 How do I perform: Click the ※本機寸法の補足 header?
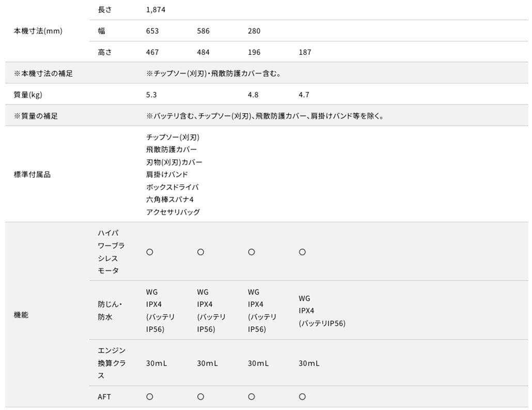pyautogui.click(x=43, y=73)
